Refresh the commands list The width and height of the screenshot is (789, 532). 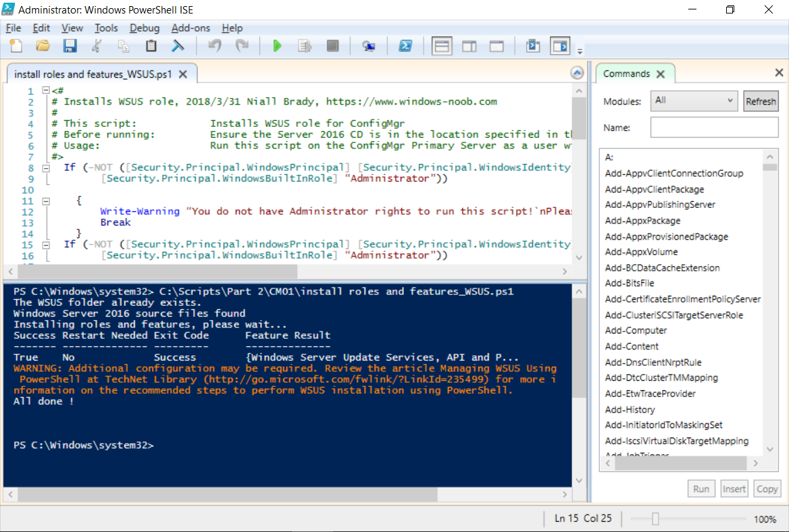[x=761, y=101]
